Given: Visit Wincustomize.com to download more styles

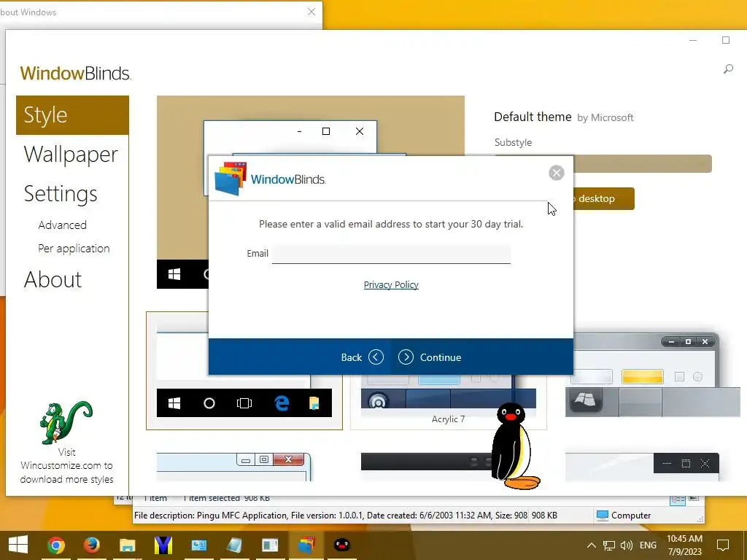Looking at the screenshot, I should point(66,466).
